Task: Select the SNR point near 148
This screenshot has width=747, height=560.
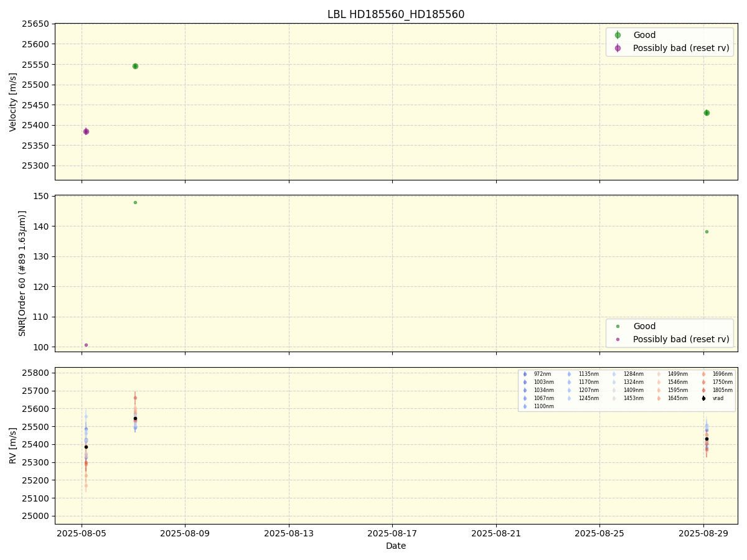Action: click(x=135, y=202)
